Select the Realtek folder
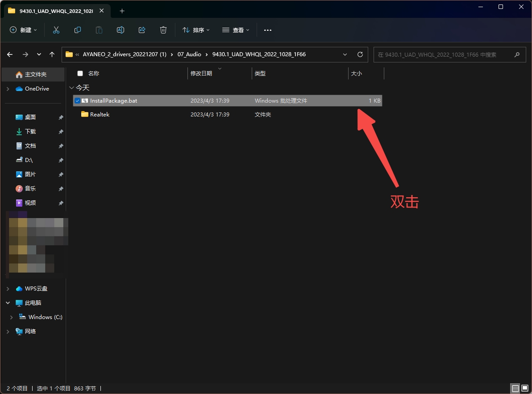Image resolution: width=532 pixels, height=394 pixels. point(100,115)
